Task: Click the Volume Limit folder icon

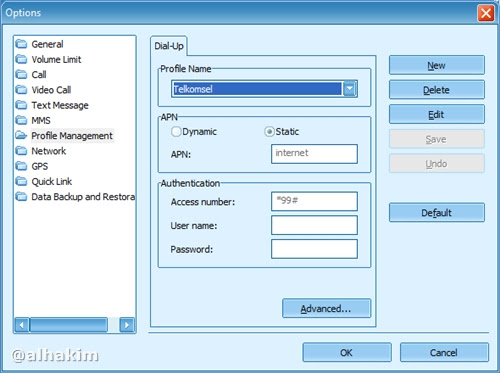Action: 21,59
